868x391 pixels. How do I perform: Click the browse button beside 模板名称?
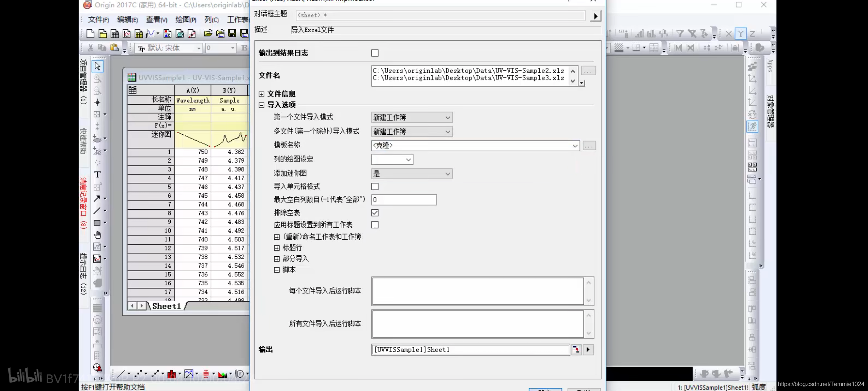pyautogui.click(x=589, y=146)
